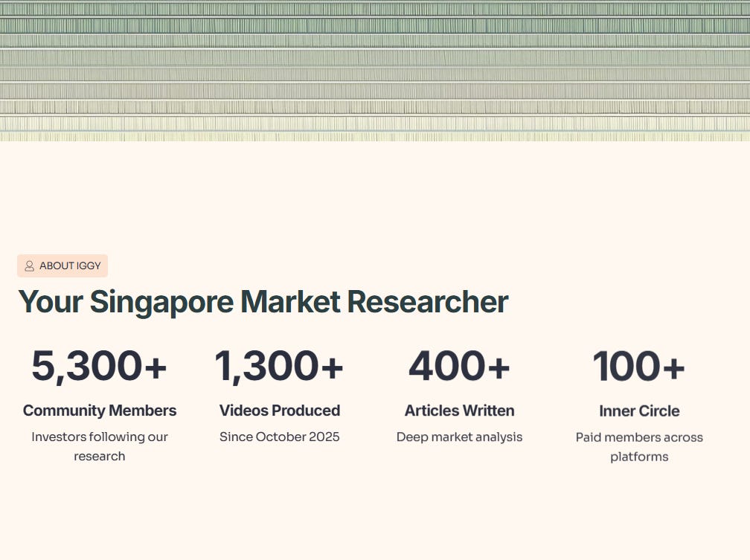Click the person icon in About Iggy badge
This screenshot has height=560, width=750.
click(29, 266)
